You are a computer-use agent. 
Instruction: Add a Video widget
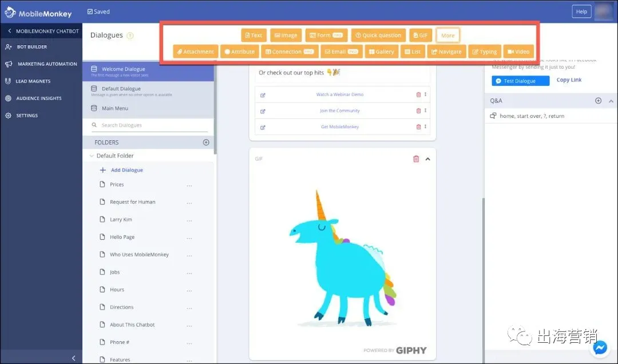[x=518, y=52]
